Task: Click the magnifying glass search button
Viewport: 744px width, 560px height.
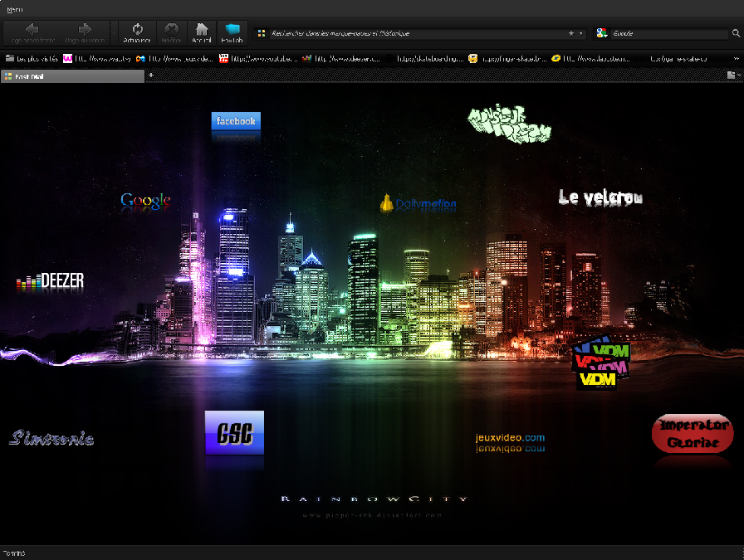Action: pyautogui.click(x=736, y=33)
